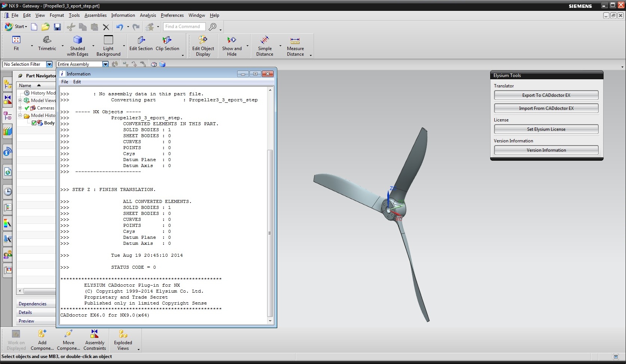626x364 pixels.
Task: Open Exploded Views tool
Action: [123, 339]
